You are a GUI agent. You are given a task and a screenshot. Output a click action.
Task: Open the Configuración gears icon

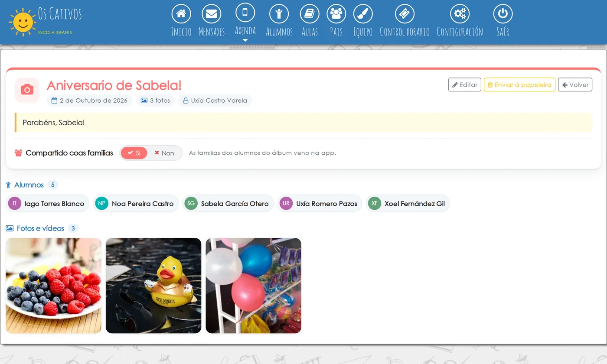pyautogui.click(x=460, y=14)
